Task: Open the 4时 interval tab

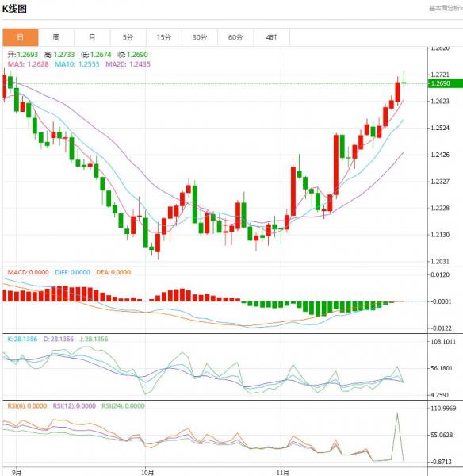Action: 272,37
